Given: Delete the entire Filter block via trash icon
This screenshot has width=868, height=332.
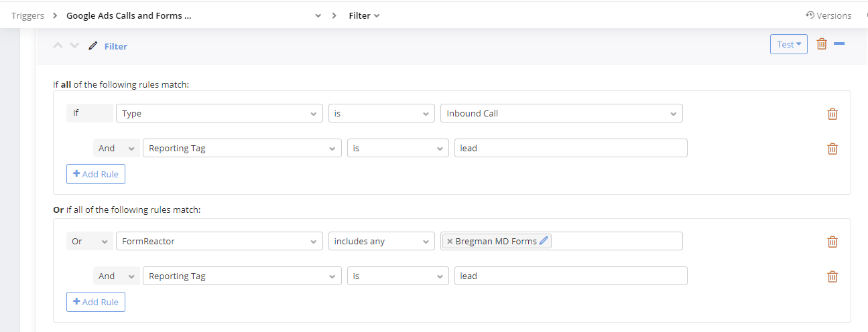Looking at the screenshot, I should [x=822, y=44].
